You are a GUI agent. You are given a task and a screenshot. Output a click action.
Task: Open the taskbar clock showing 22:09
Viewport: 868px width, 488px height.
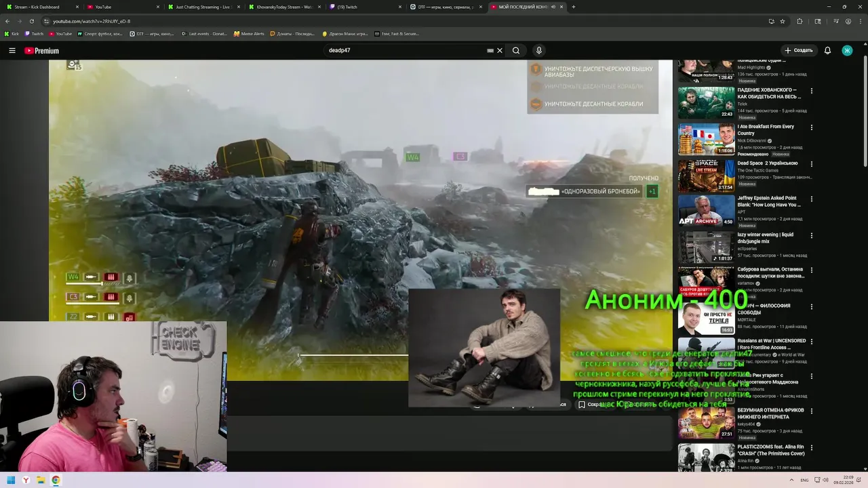(843, 481)
